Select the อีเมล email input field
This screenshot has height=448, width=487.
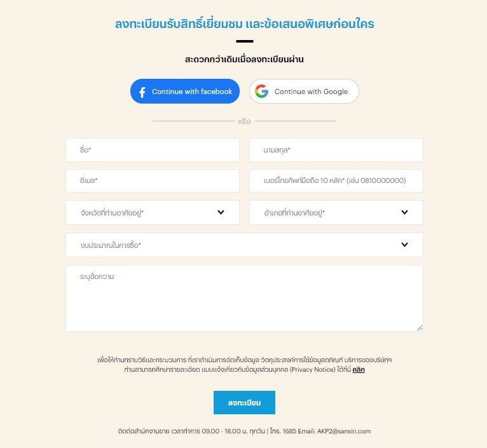(153, 180)
